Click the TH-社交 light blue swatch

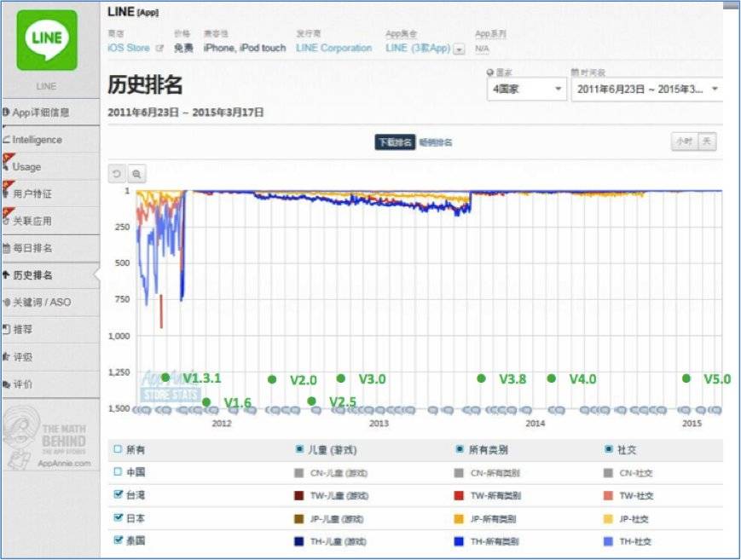pyautogui.click(x=608, y=541)
